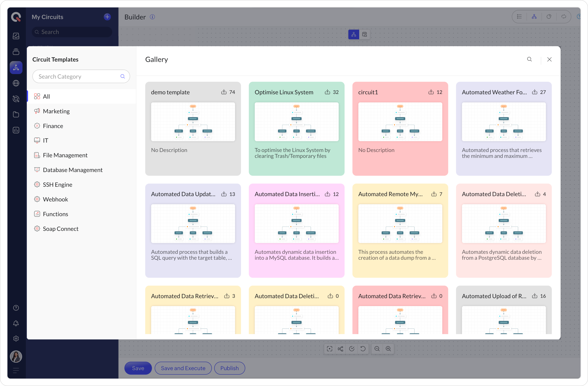Image resolution: width=588 pixels, height=386 pixels.
Task: Open the Optimise Linux System template
Action: (296, 128)
